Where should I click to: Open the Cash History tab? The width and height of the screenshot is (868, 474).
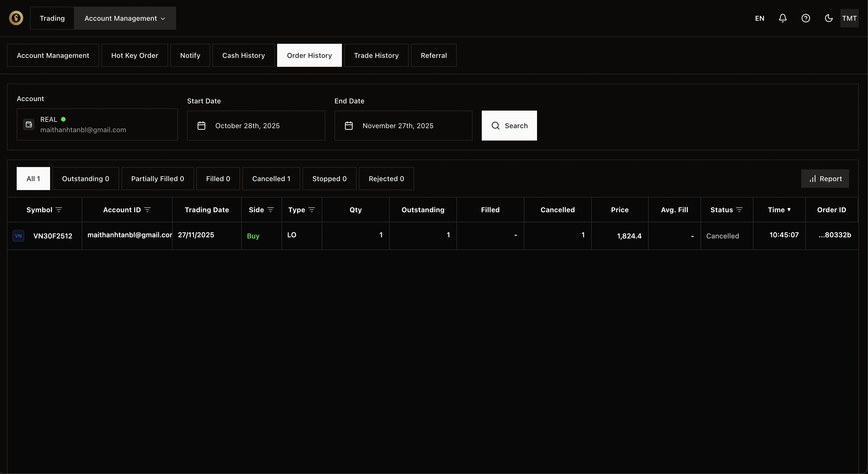(243, 55)
